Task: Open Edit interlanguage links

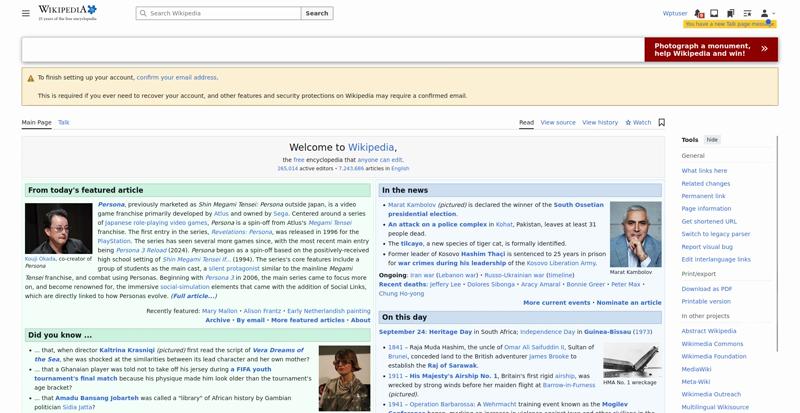Action: [716, 260]
